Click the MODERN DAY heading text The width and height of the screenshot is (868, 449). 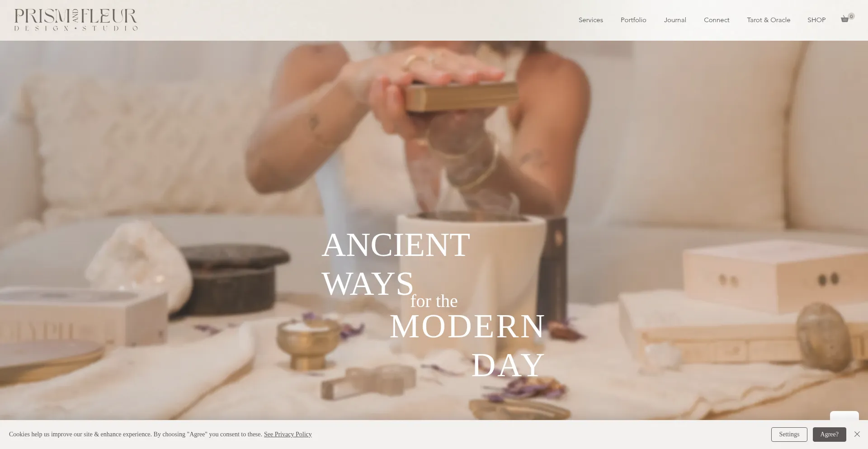(467, 345)
